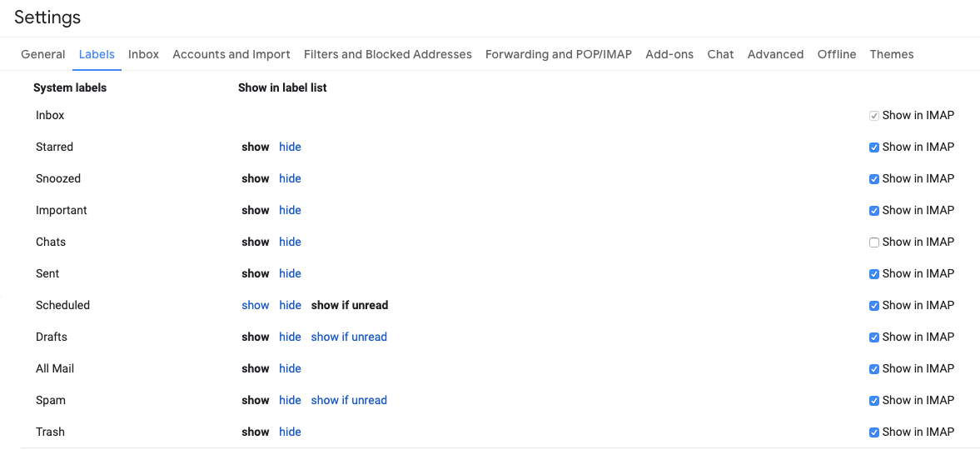980x450 pixels.
Task: Open the Themes settings tab
Action: 891,54
